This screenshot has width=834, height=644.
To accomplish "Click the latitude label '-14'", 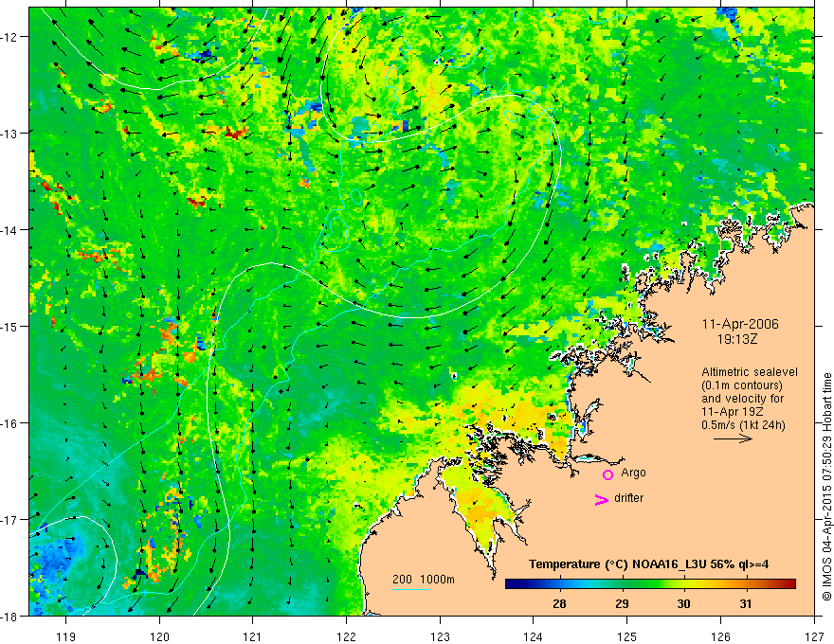I will [x=10, y=229].
